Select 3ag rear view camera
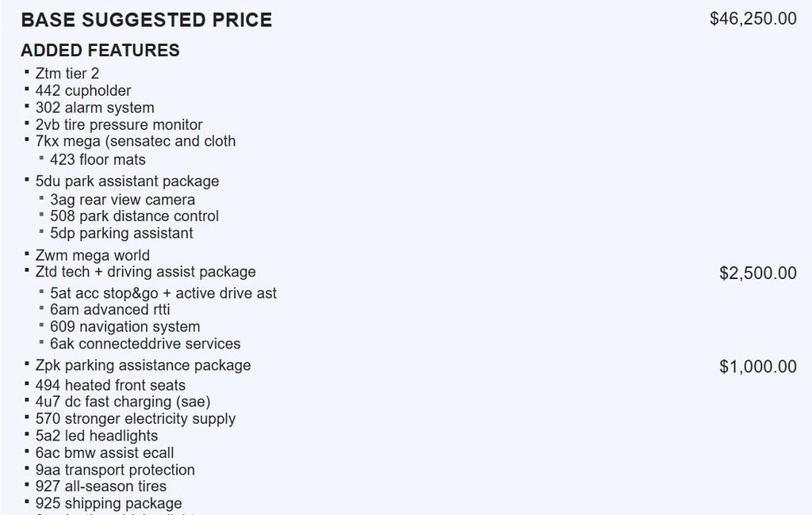812x515 pixels. [122, 200]
